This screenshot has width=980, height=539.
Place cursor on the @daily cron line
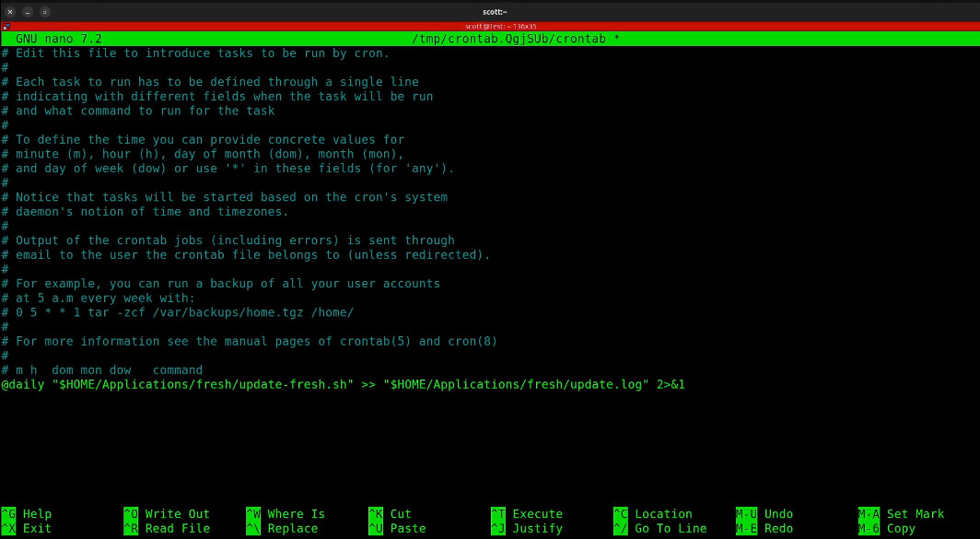point(343,384)
